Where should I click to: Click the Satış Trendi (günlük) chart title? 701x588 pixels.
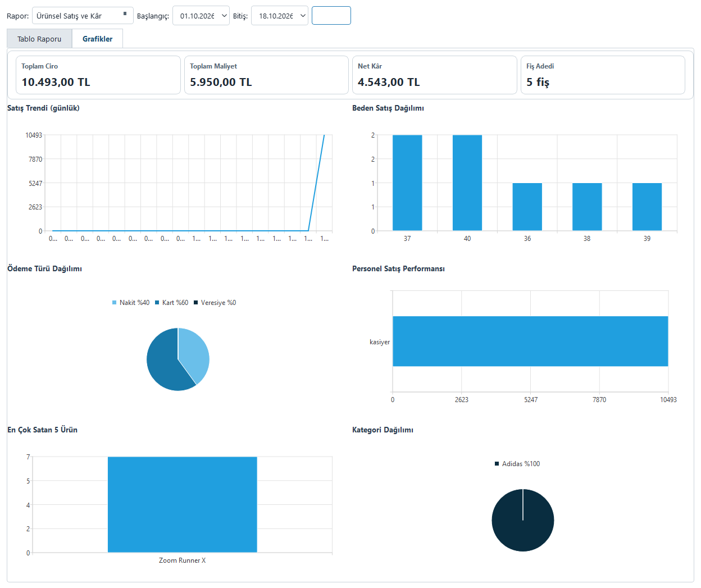[43, 108]
